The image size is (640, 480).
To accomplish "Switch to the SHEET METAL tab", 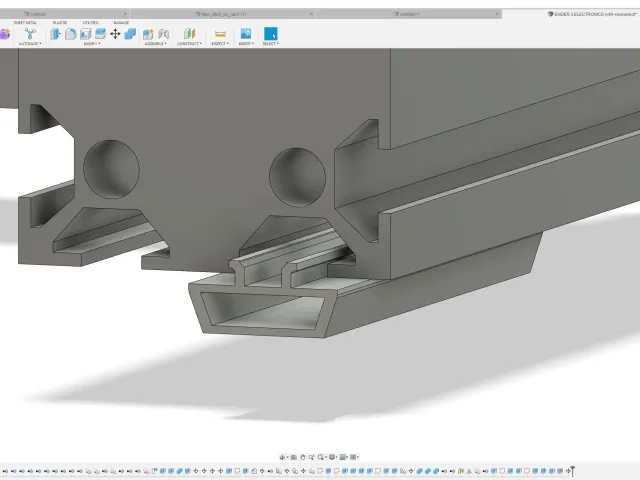I will point(25,22).
